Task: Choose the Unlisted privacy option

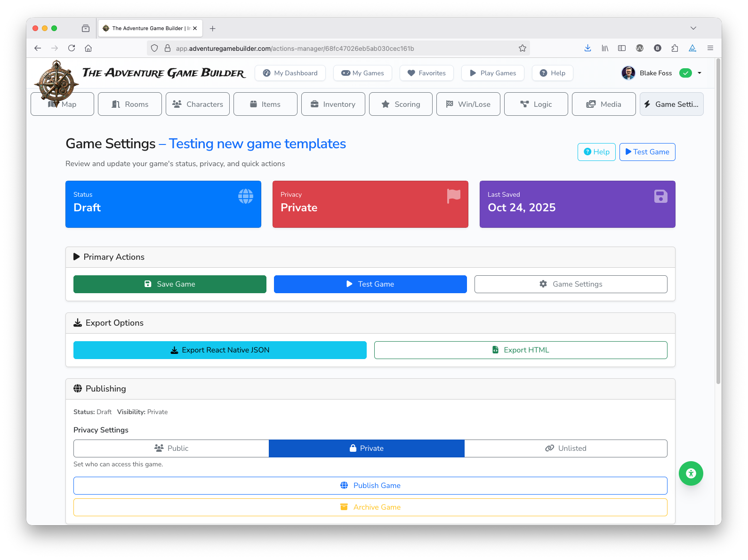Action: 565,448
